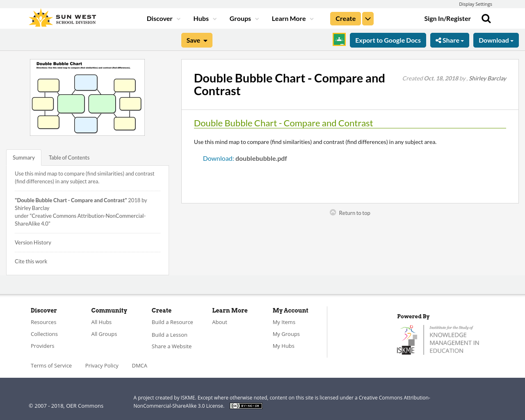Click Export to Google Docs
525x420 pixels.
coord(388,39)
